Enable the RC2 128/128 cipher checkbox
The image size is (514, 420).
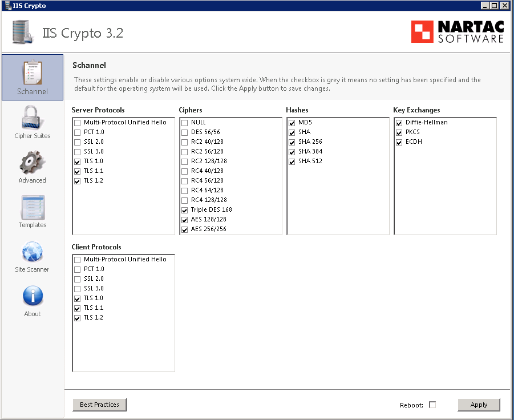coord(185,161)
